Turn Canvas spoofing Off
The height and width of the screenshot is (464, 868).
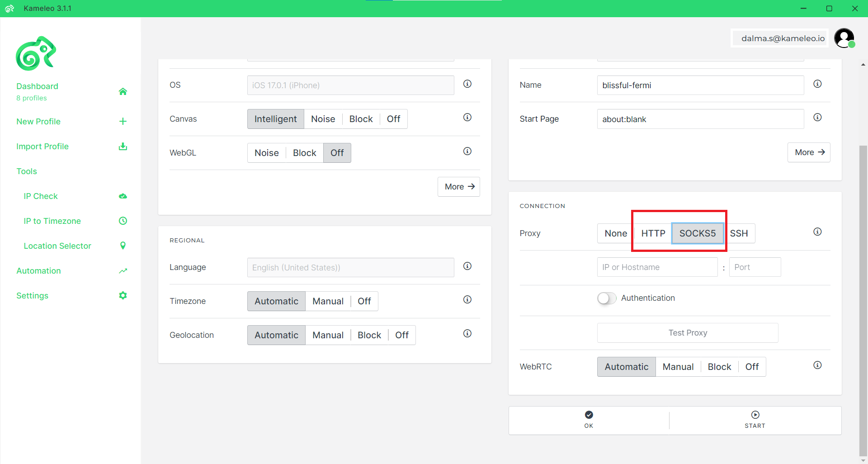point(393,119)
